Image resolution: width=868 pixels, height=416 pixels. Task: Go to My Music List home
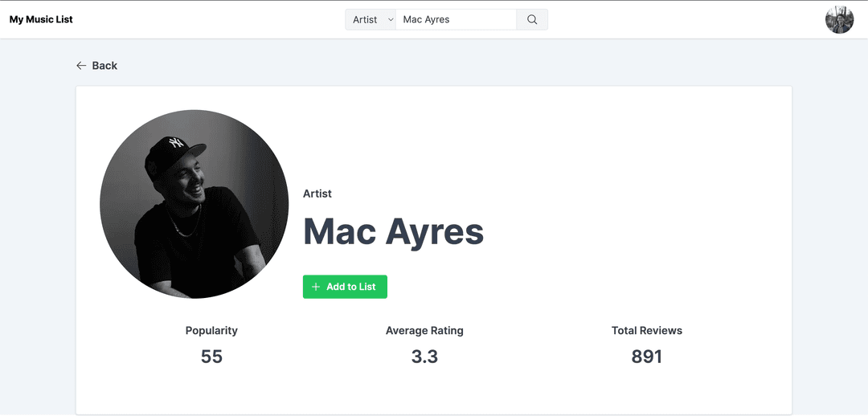41,19
